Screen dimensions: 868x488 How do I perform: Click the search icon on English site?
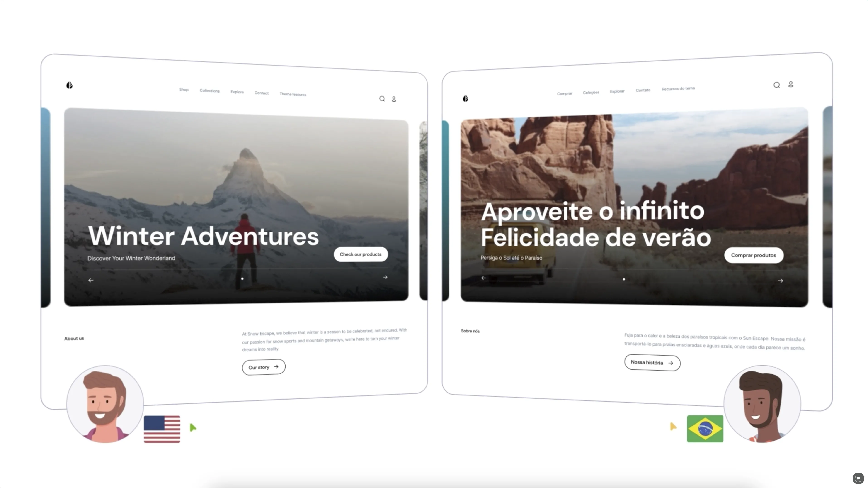coord(382,98)
